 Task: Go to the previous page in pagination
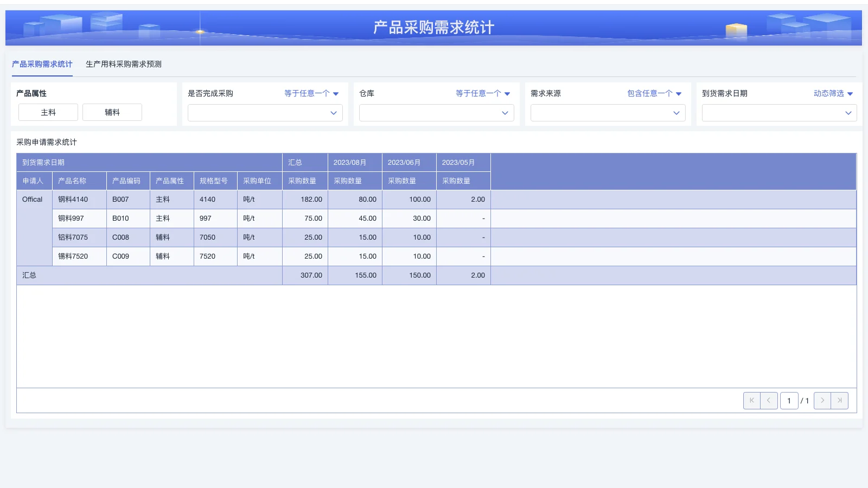769,400
